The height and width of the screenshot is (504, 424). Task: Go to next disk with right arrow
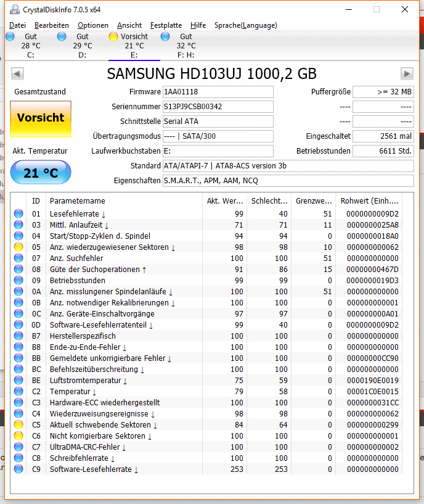tap(407, 73)
